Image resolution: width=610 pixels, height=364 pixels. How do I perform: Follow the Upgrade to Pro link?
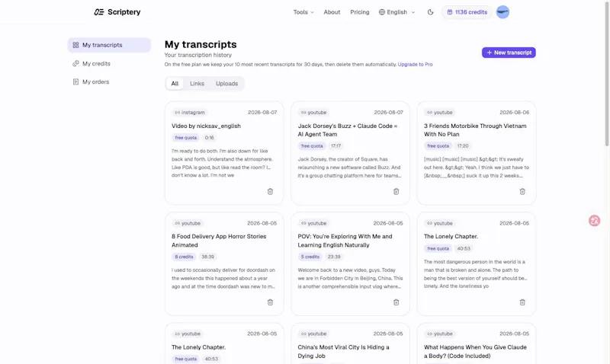pos(415,65)
